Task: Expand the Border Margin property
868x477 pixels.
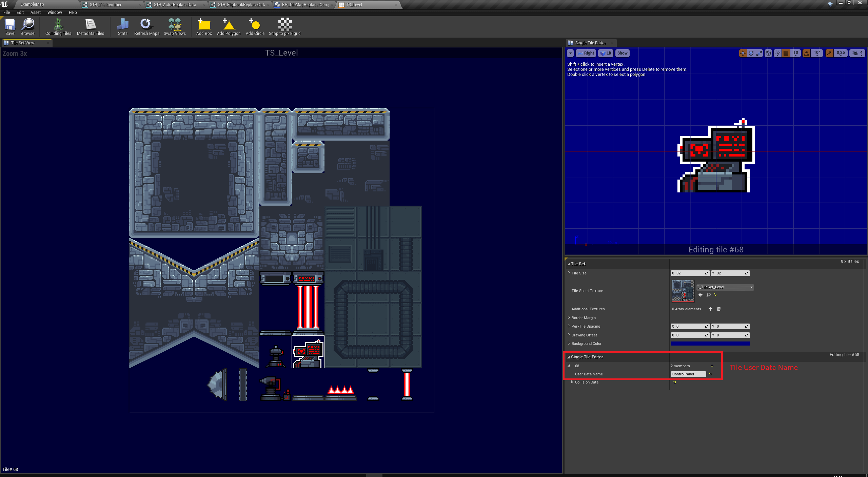Action: 569,318
